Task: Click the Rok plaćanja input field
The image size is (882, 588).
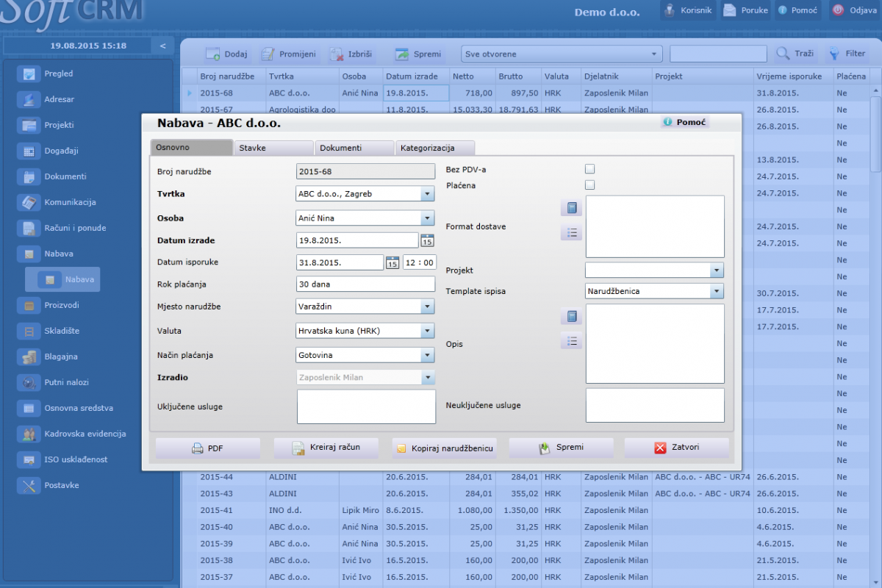Action: 365,284
